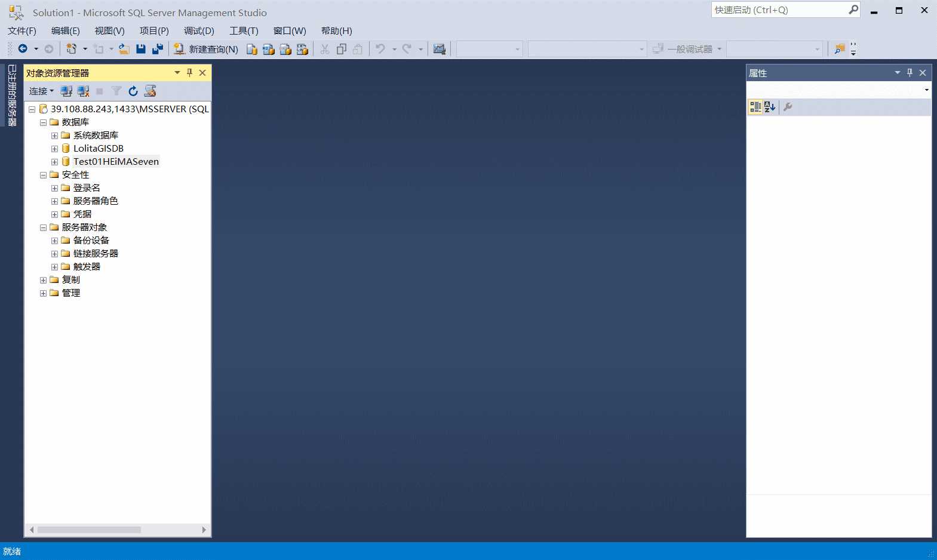The height and width of the screenshot is (560, 937).
Task: Expand the LolitaGISDB database node
Action: [54, 149]
